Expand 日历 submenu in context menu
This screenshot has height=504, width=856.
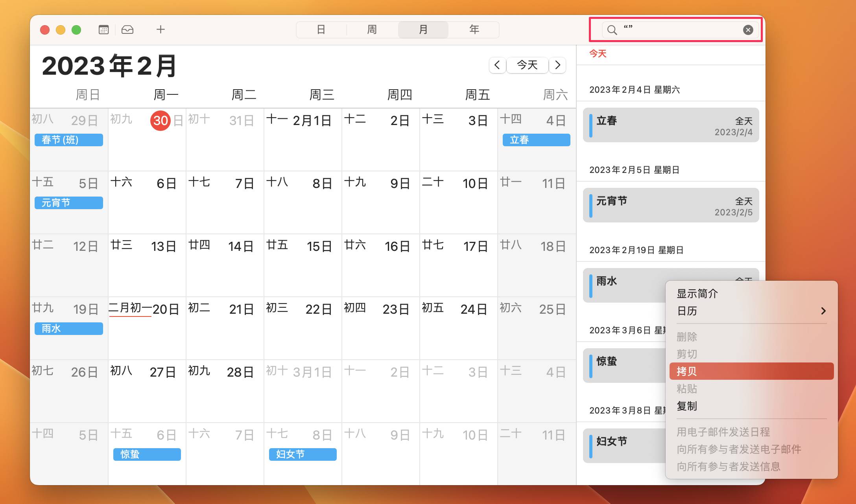point(751,311)
